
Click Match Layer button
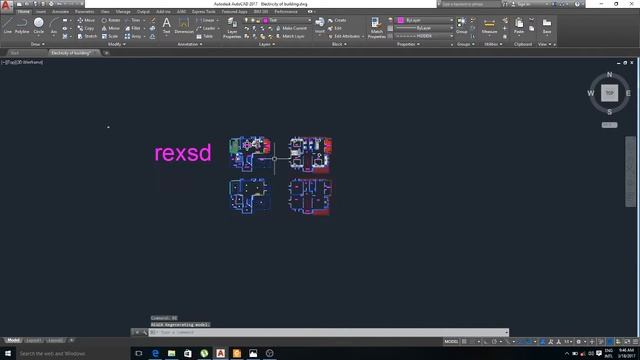pos(290,36)
